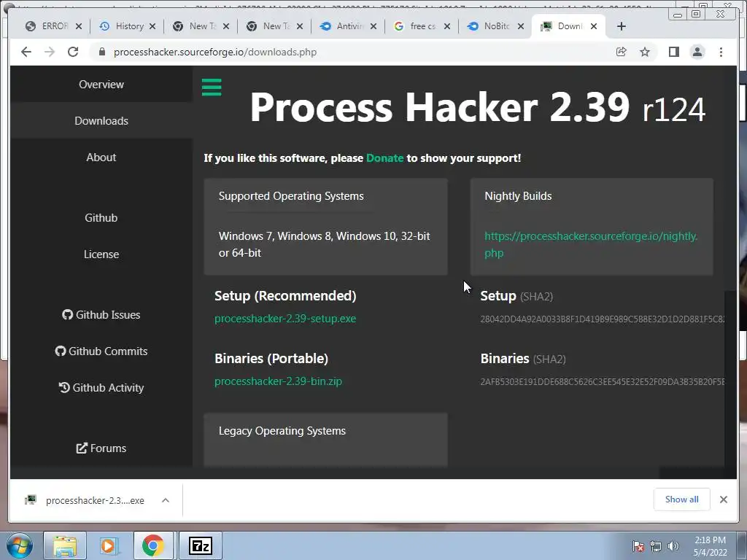747x560 pixels.
Task: Open Github Issues link
Action: pyautogui.click(x=101, y=315)
